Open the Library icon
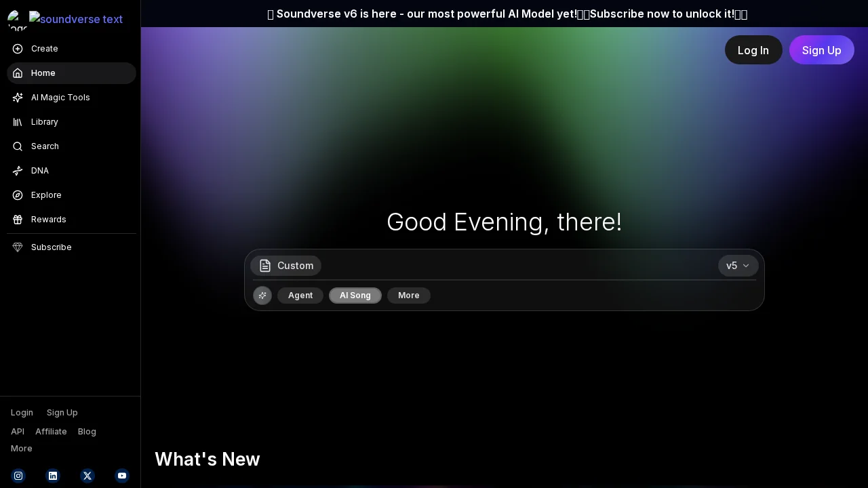This screenshot has height=488, width=868. point(18,122)
